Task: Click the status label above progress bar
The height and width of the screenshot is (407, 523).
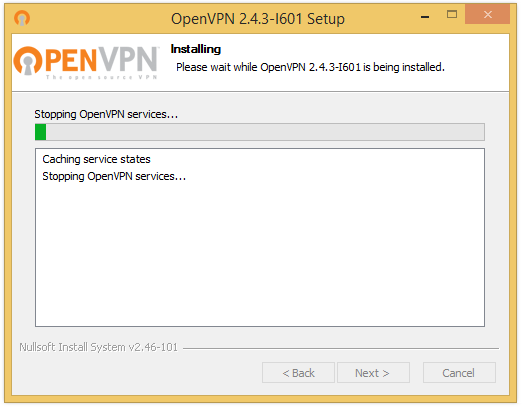Action: pos(106,114)
